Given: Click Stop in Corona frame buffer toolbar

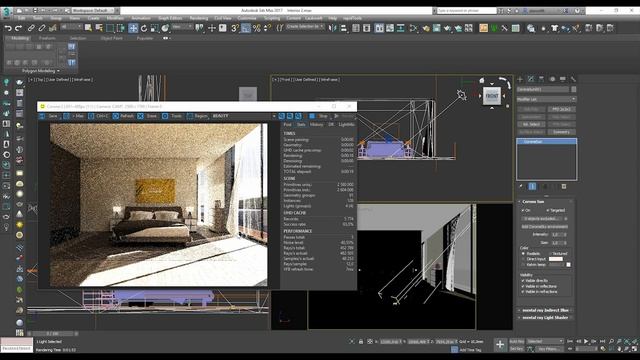Looking at the screenshot, I should click(319, 116).
